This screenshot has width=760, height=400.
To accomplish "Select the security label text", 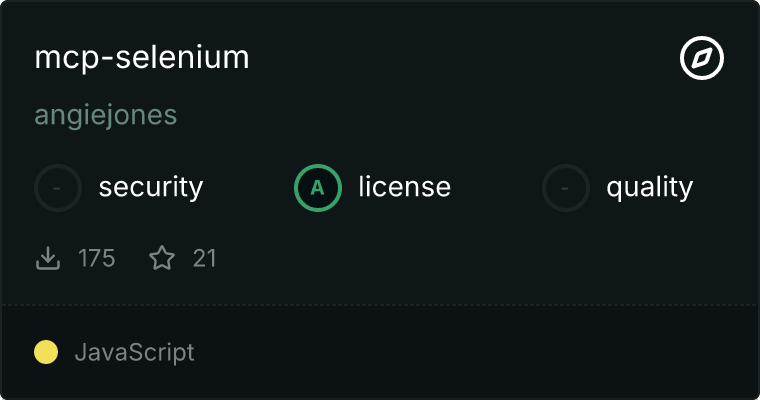I will 151,187.
